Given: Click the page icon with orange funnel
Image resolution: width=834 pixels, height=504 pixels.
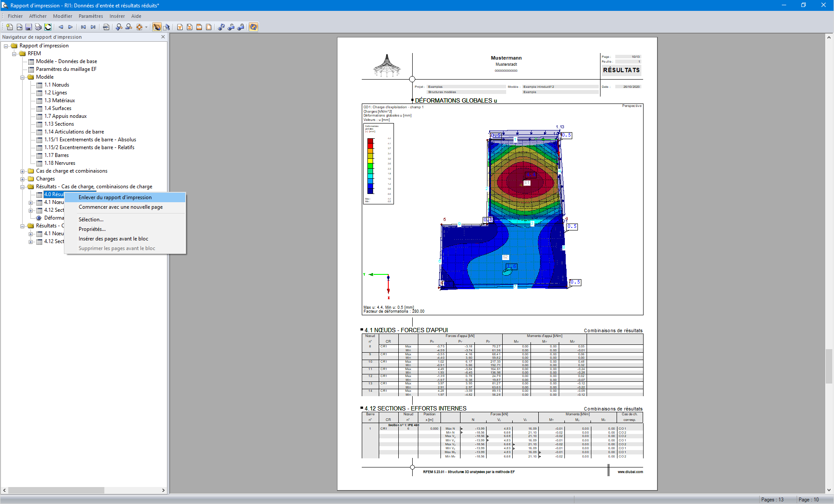Looking at the screenshot, I should coord(180,27).
